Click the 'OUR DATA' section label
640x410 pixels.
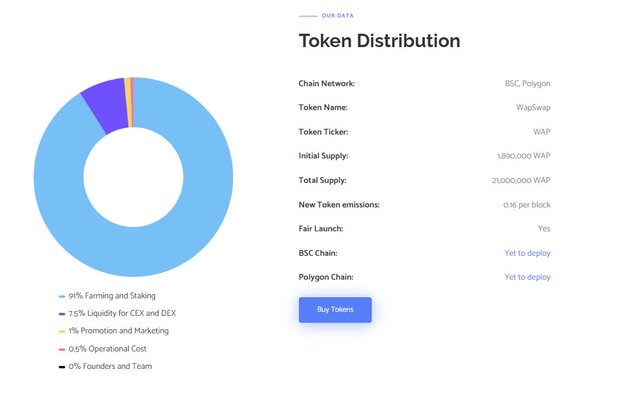337,16
